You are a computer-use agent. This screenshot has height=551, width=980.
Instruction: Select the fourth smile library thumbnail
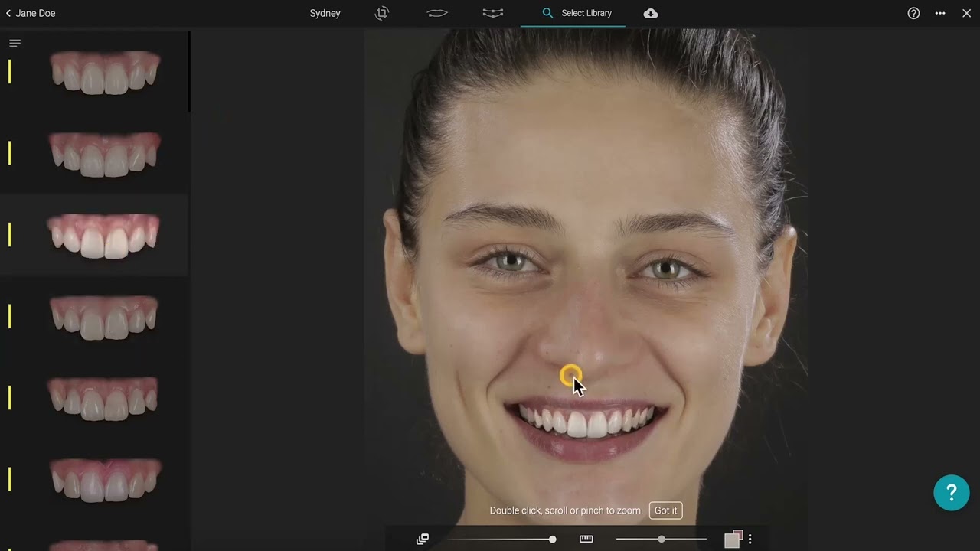click(x=104, y=317)
